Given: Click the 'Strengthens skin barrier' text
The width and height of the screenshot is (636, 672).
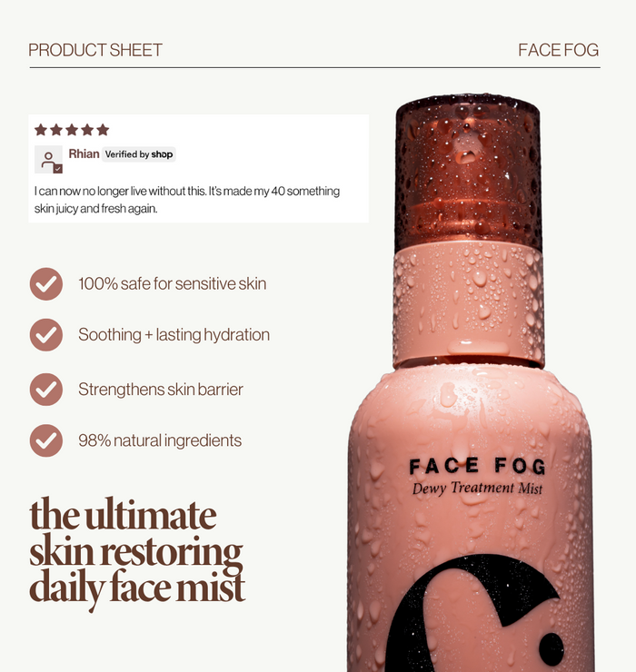Looking at the screenshot, I should (x=161, y=390).
